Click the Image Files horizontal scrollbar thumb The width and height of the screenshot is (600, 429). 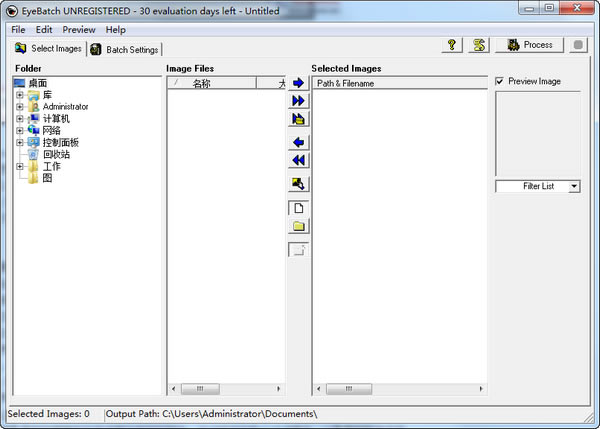(x=200, y=389)
